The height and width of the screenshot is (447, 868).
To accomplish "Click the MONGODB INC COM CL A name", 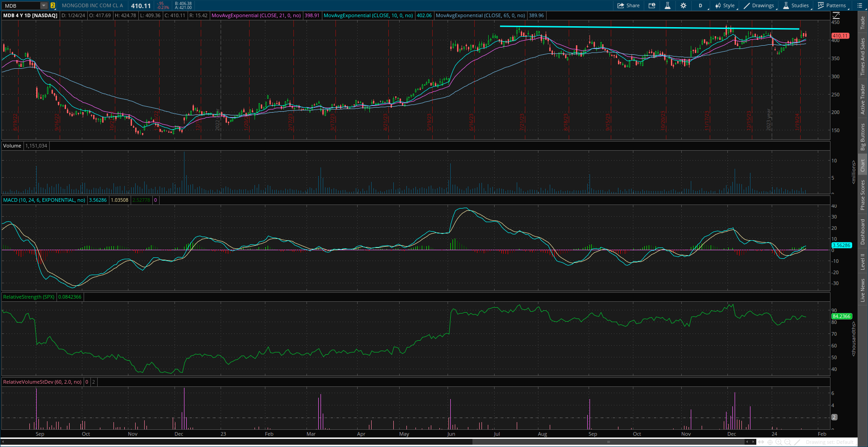I will click(x=92, y=5).
